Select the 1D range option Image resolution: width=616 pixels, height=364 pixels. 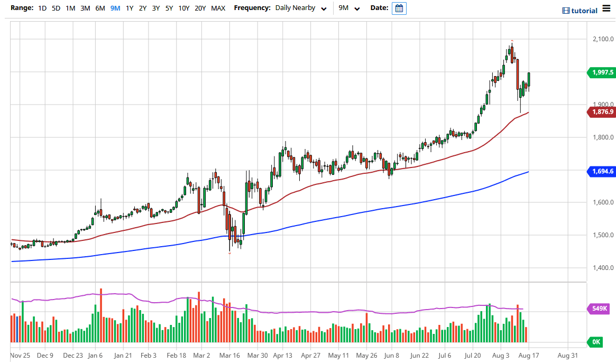pyautogui.click(x=42, y=8)
